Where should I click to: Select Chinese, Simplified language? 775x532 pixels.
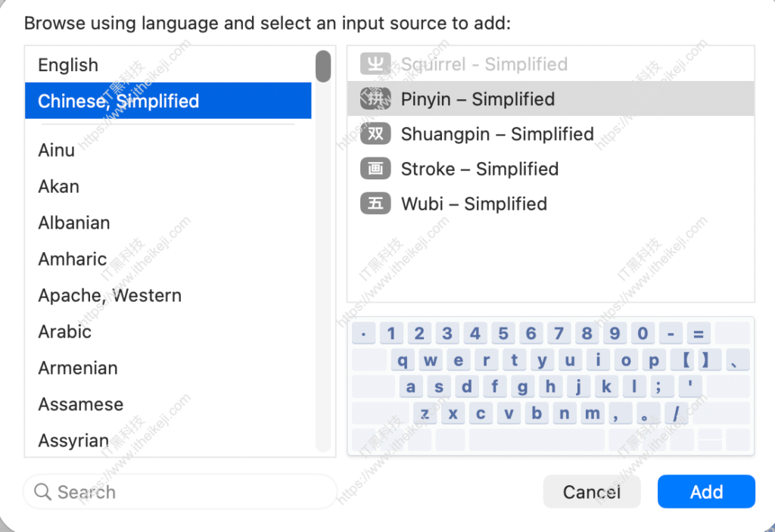(119, 101)
